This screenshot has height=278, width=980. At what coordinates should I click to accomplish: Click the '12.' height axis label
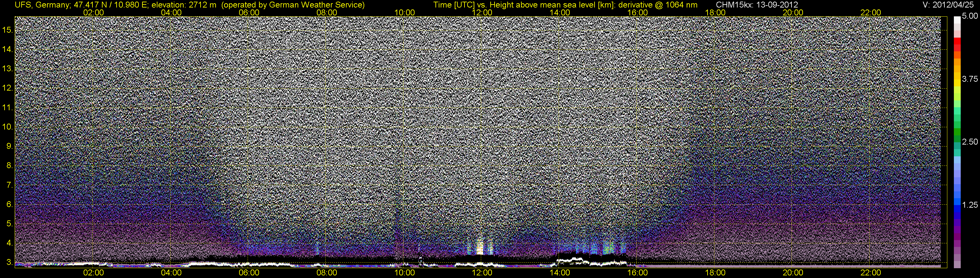[8, 88]
